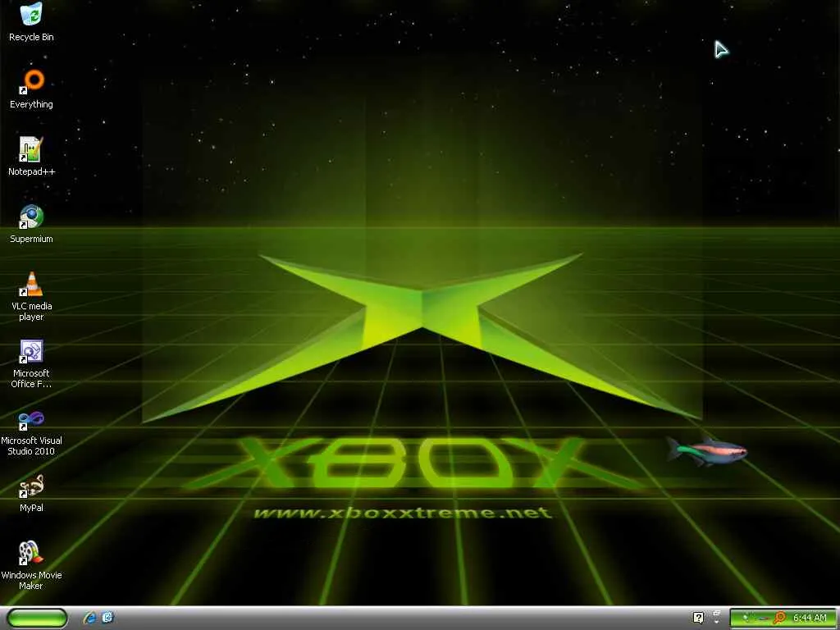Open the Recycle Bin desktop icon

point(31,22)
